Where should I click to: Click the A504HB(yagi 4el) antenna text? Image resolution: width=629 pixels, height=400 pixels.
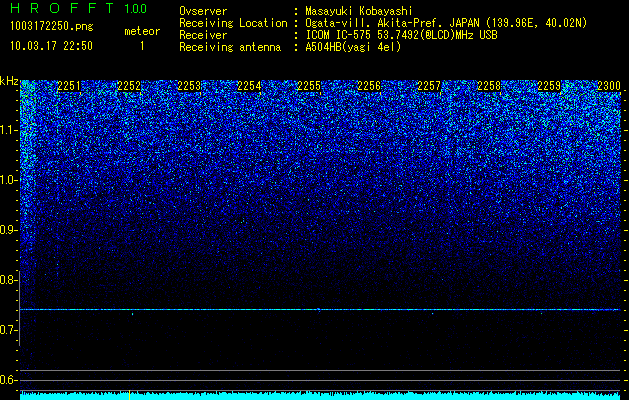click(x=353, y=47)
